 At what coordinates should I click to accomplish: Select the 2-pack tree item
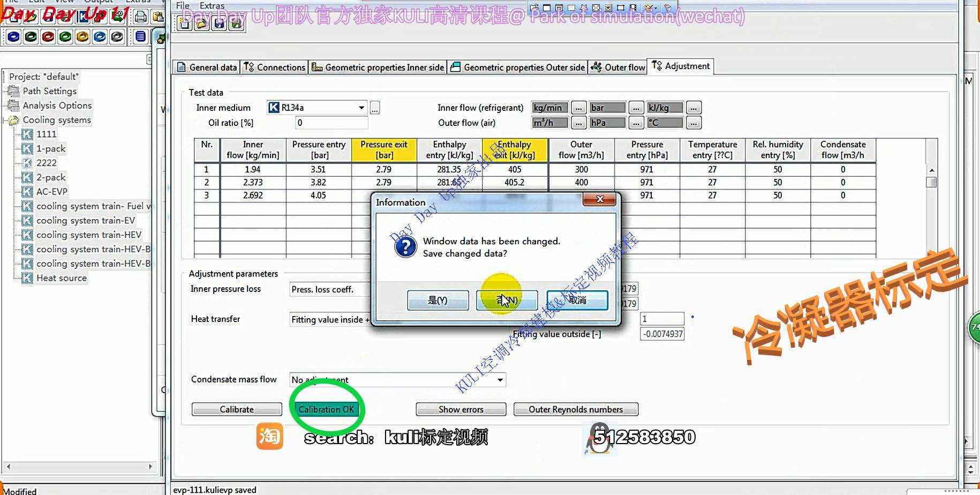(x=51, y=177)
